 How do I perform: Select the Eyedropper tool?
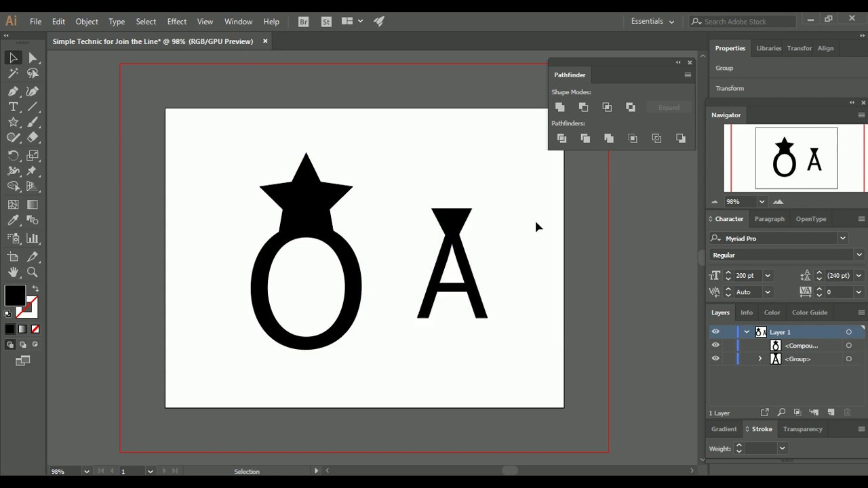(x=13, y=220)
